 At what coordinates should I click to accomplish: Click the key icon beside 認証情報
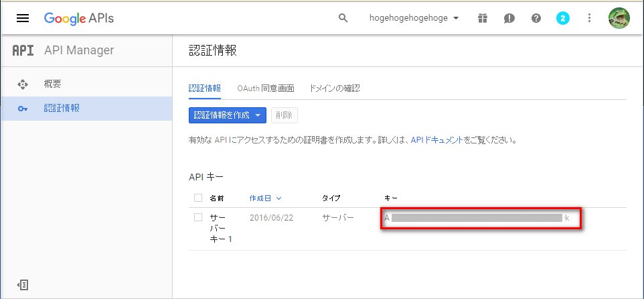[23, 109]
